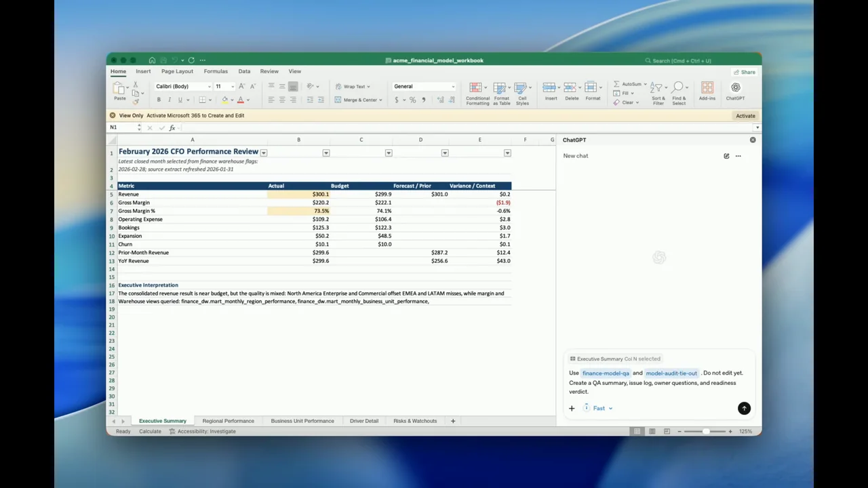Screen dimensions: 868x488
Task: Open the Driver Detail sheet tab
Action: click(364, 421)
